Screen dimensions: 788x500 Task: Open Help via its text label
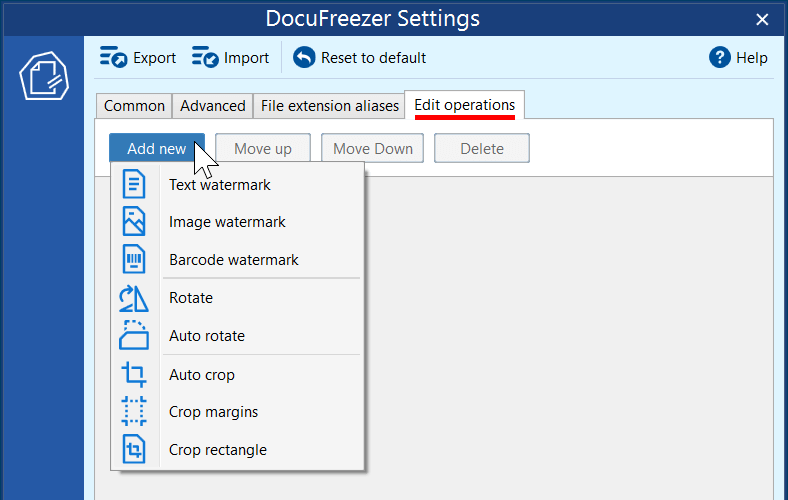751,58
